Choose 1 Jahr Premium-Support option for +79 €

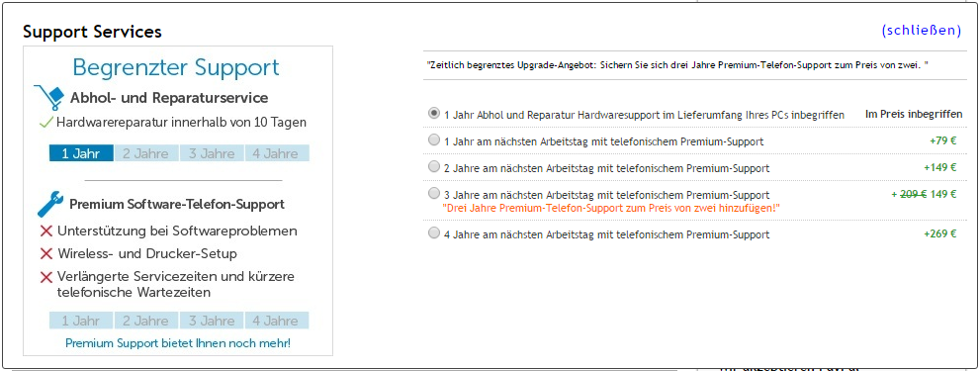click(x=434, y=140)
